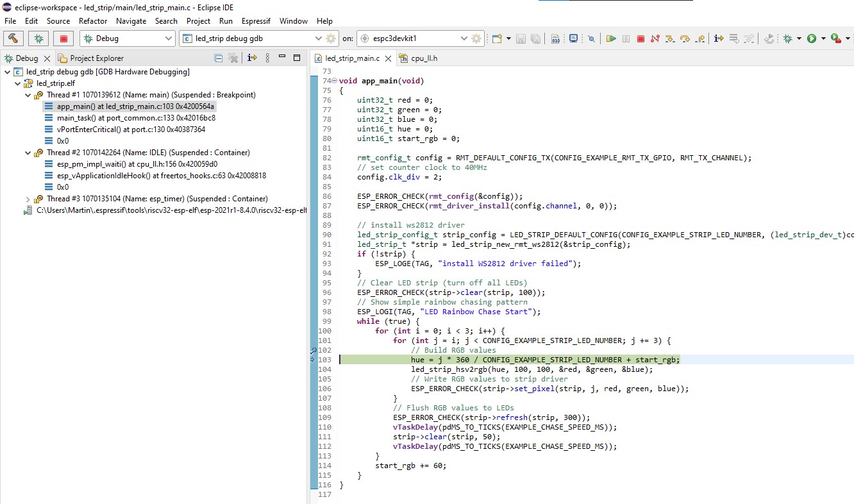Image resolution: width=854 pixels, height=504 pixels.
Task: Open the Run button dropdown arrow
Action: [x=823, y=38]
